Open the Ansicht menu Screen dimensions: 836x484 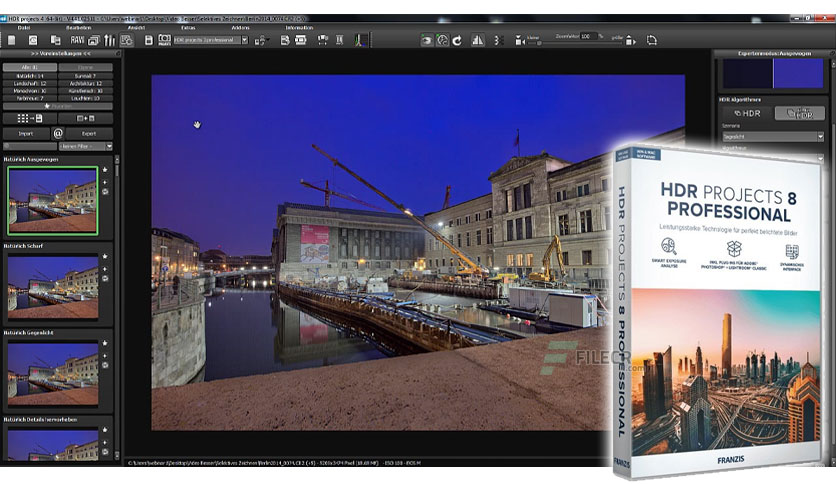point(136,28)
